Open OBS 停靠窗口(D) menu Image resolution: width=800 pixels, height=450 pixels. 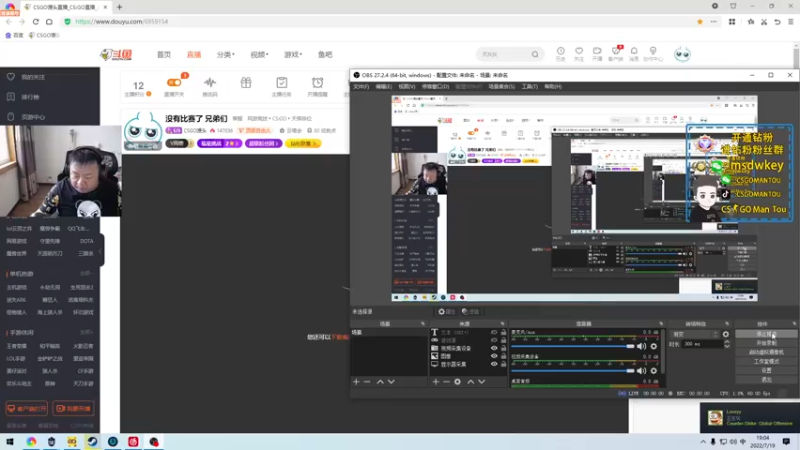[435, 87]
